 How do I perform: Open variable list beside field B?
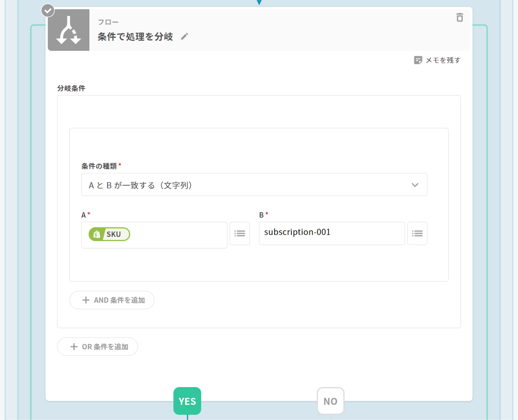coord(417,234)
